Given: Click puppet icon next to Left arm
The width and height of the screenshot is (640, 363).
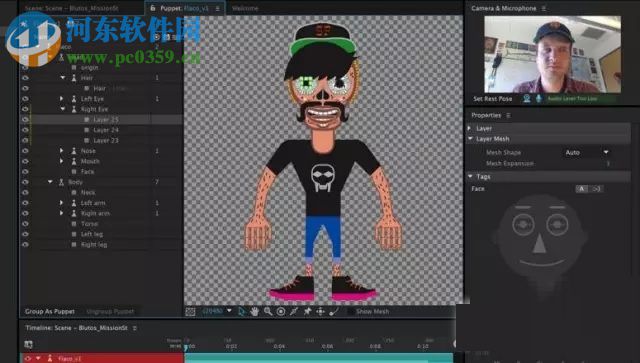Looking at the screenshot, I should click(74, 203).
